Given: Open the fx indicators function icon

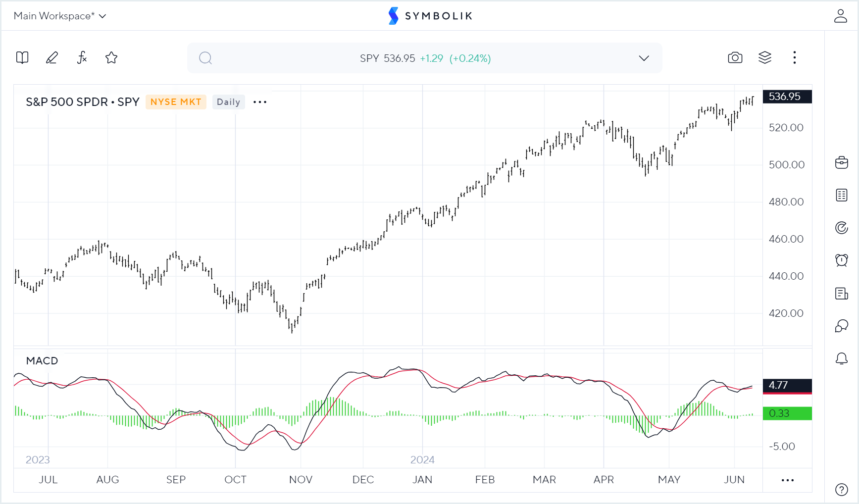Looking at the screenshot, I should click(x=82, y=58).
